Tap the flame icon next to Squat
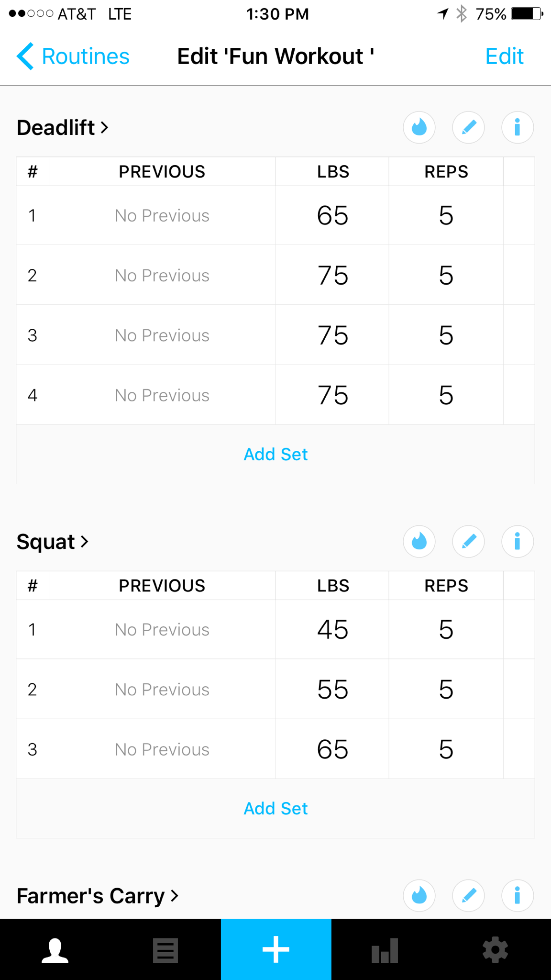Viewport: 551px width, 980px height. click(419, 542)
